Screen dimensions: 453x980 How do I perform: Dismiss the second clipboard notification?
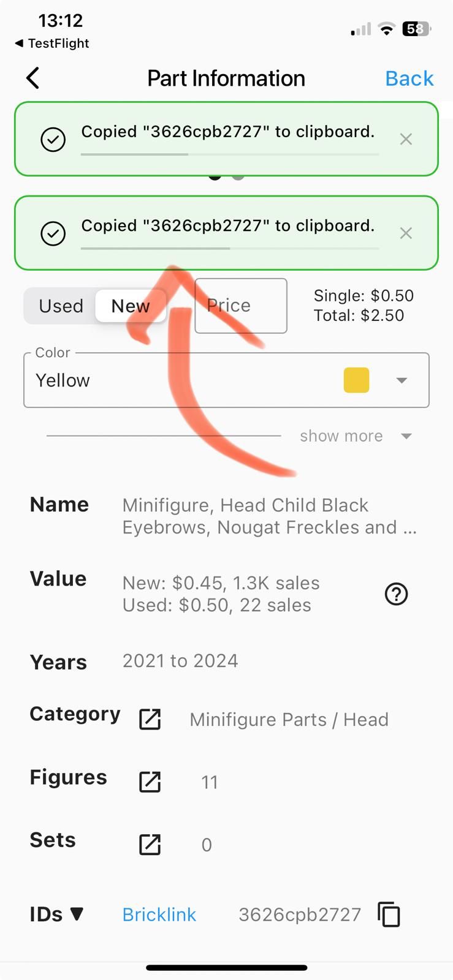coord(406,233)
